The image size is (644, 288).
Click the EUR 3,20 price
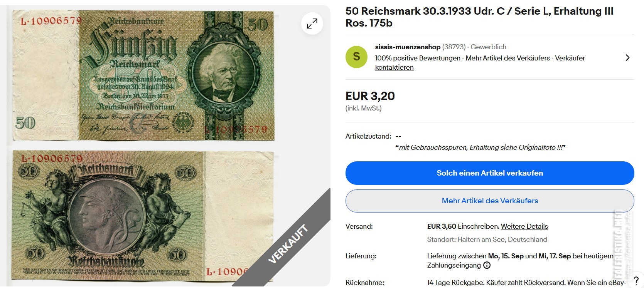370,96
